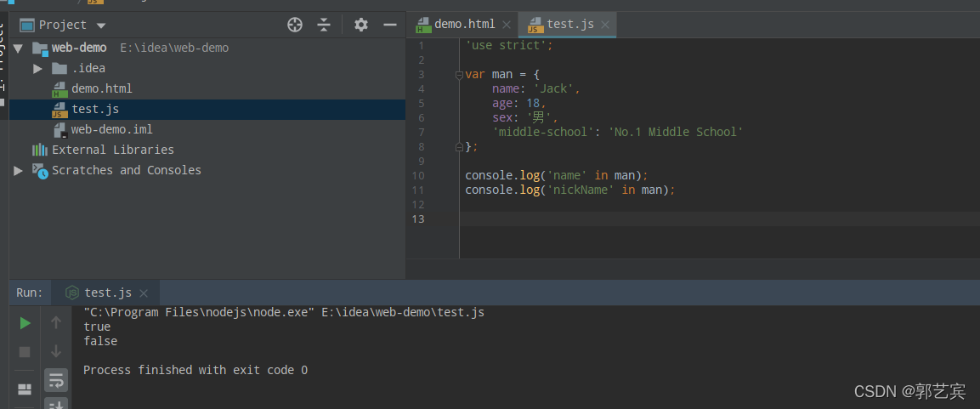The height and width of the screenshot is (409, 980).
Task: Click 'No.1 Middle School' string in code
Action: tap(676, 132)
